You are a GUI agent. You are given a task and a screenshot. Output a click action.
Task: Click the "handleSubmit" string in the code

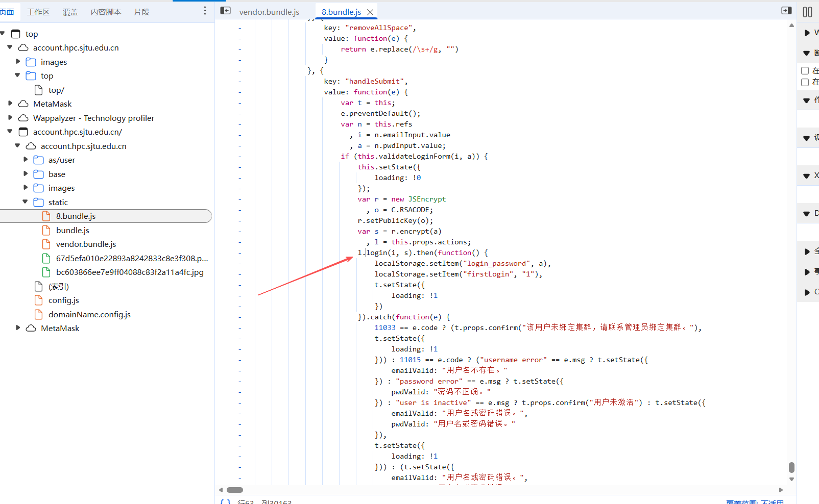tap(374, 81)
